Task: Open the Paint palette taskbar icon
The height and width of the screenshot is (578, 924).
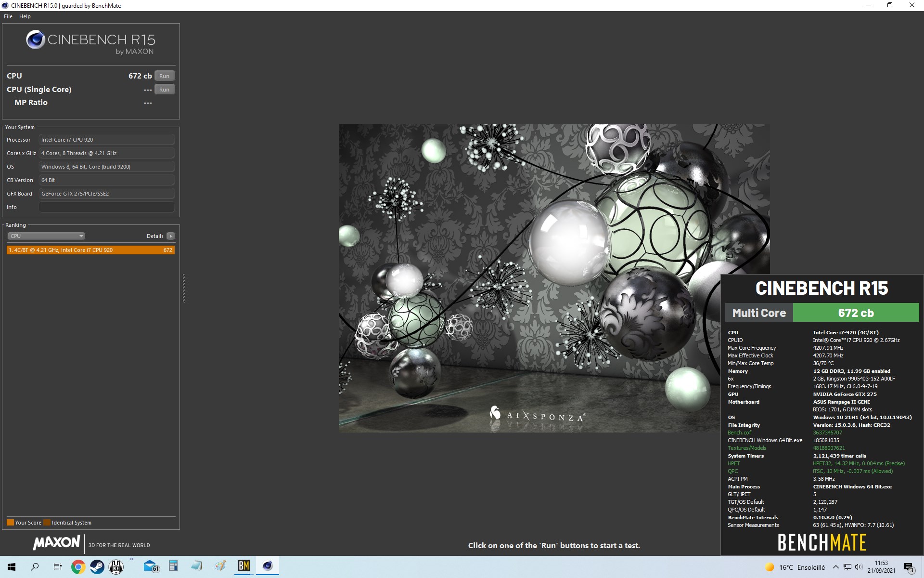Action: (x=220, y=566)
